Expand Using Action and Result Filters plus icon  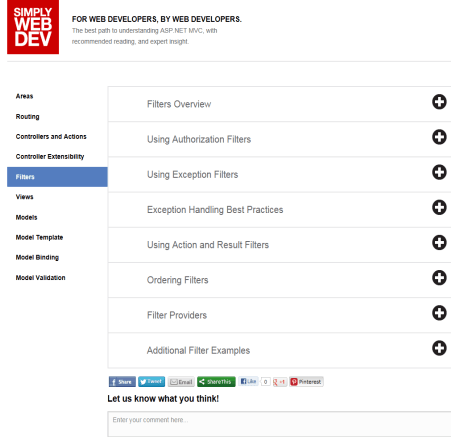[439, 242]
